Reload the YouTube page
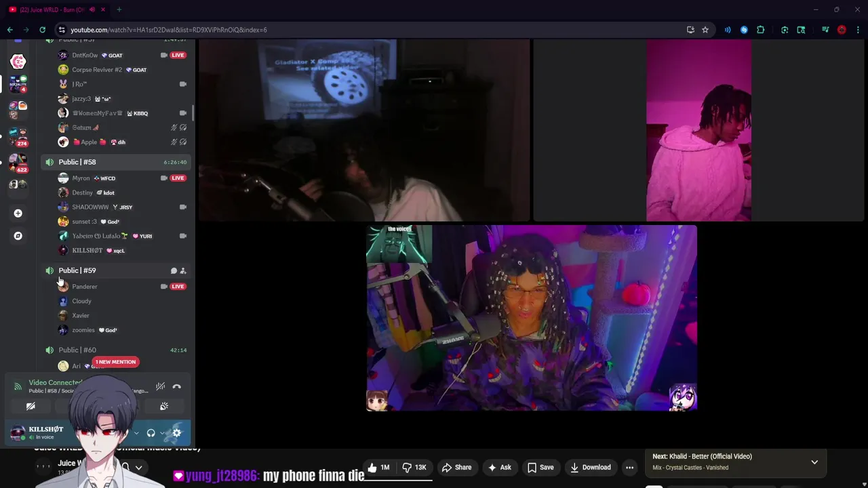This screenshot has width=868, height=488. tap(42, 30)
